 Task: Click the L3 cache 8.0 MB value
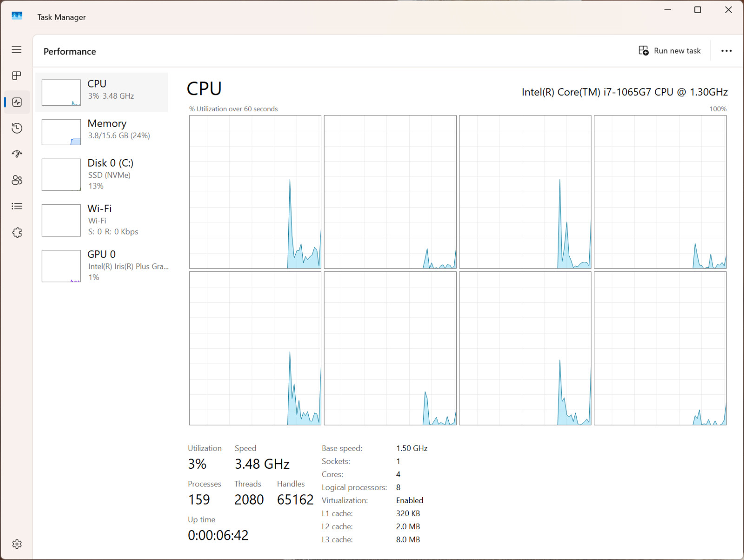tap(408, 540)
